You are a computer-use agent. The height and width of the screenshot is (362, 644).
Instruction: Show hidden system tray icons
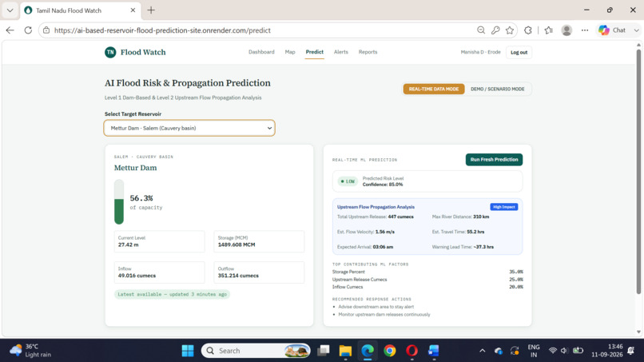(x=482, y=351)
